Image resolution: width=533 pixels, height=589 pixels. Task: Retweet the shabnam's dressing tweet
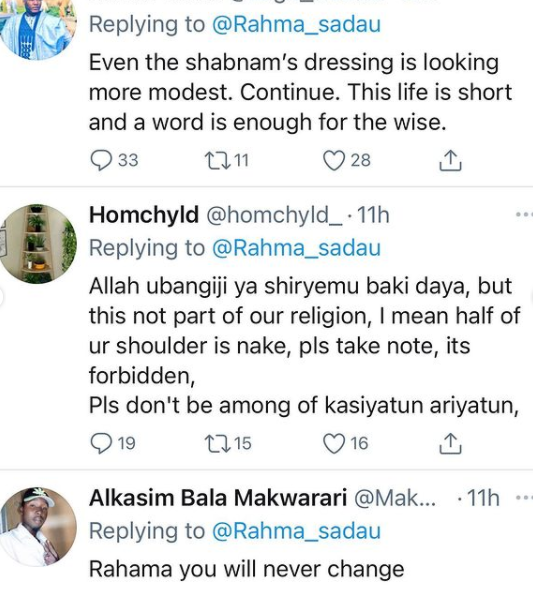(x=217, y=160)
